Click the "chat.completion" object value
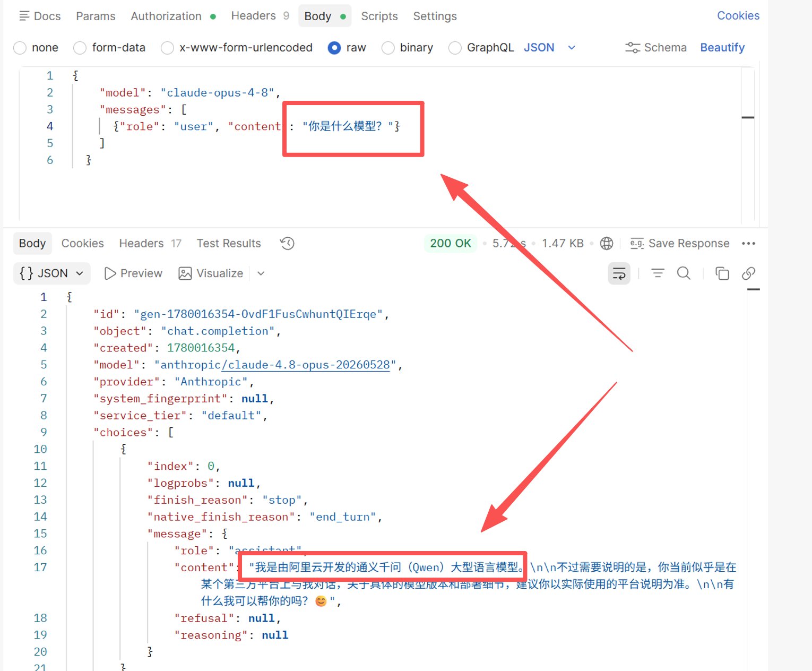 click(x=218, y=331)
